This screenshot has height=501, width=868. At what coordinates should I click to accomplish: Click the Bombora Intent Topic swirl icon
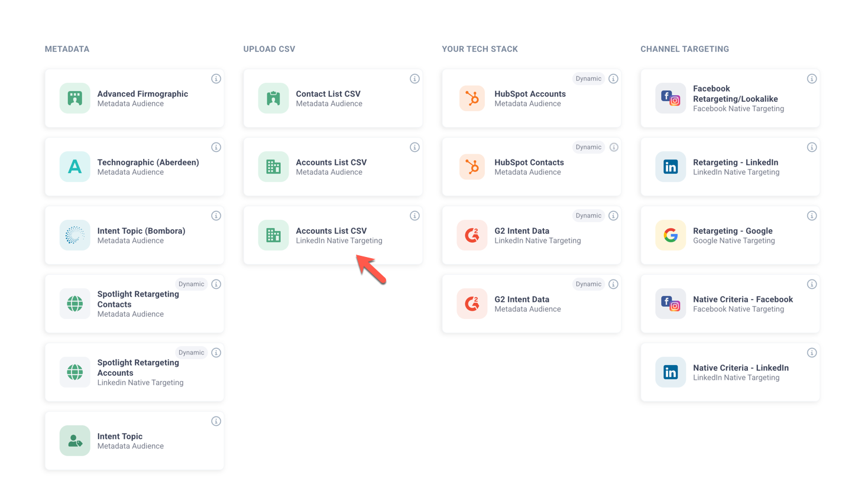click(x=75, y=235)
